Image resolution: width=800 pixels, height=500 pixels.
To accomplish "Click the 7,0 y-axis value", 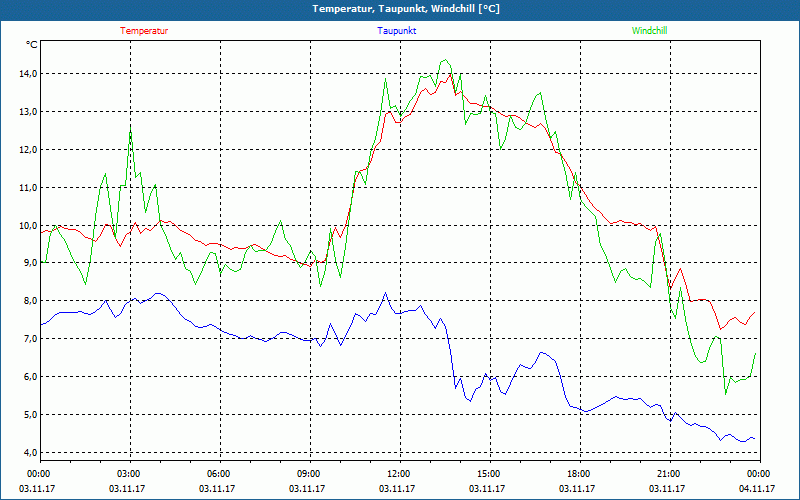I will (30, 338).
